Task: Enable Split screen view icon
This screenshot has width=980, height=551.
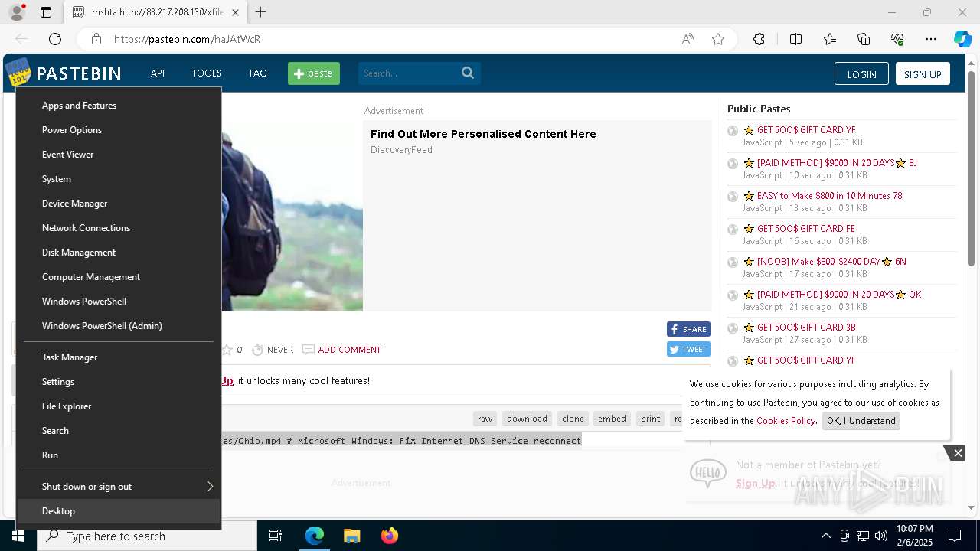Action: click(x=795, y=39)
